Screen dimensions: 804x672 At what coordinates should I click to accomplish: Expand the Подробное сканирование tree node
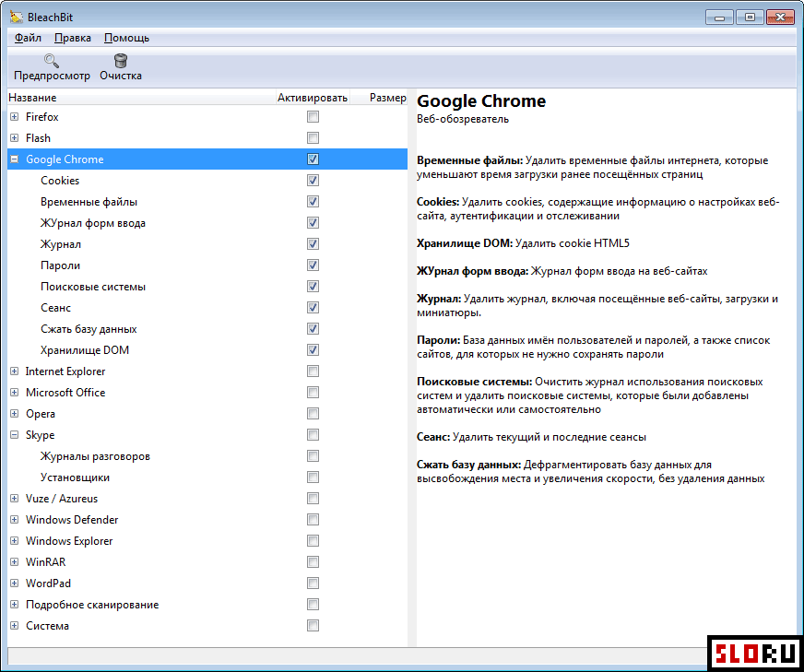15,605
